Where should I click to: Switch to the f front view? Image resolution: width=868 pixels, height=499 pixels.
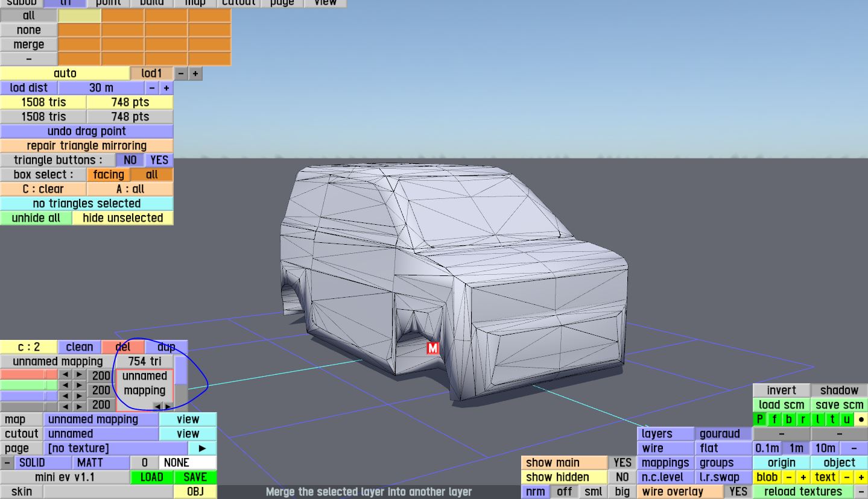tap(775, 419)
